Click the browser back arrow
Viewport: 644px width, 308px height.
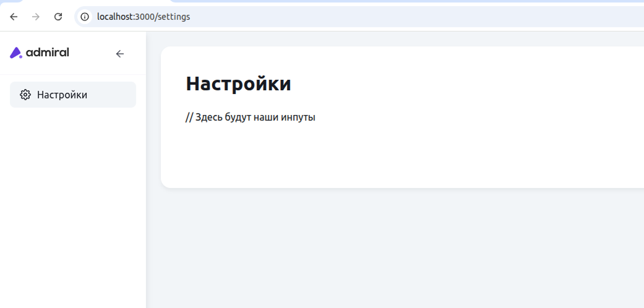[x=14, y=17]
